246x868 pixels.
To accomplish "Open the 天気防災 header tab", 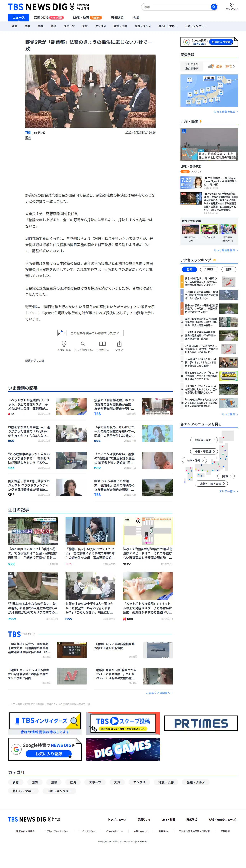I will pos(117,18).
